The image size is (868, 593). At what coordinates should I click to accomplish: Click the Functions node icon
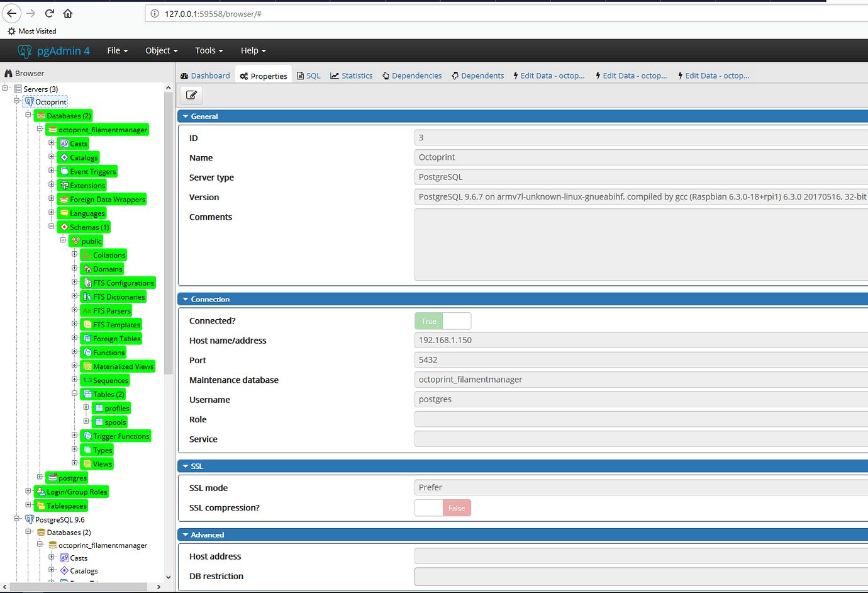87,353
